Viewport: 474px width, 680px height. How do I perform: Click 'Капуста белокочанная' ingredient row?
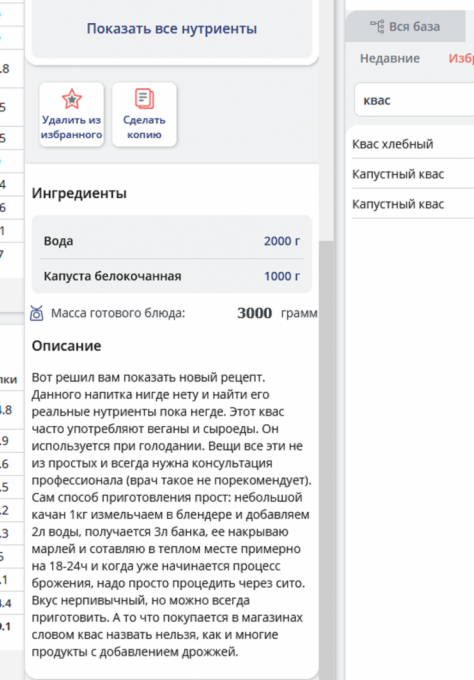click(172, 276)
